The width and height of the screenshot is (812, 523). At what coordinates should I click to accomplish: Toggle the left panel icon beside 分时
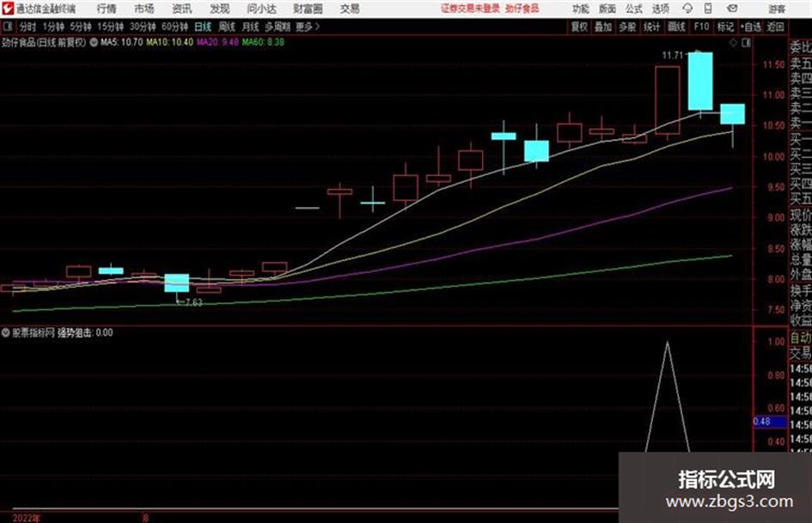7,26
